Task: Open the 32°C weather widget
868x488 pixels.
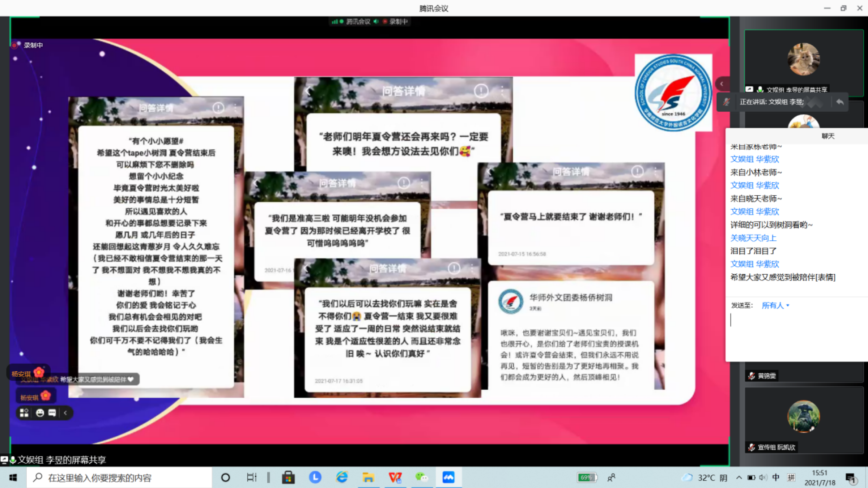Action: pos(704,478)
